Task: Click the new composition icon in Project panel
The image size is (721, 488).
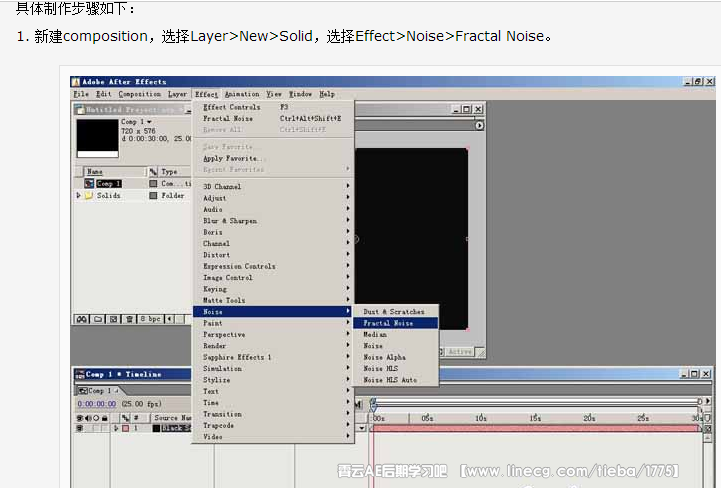Action: click(x=112, y=319)
